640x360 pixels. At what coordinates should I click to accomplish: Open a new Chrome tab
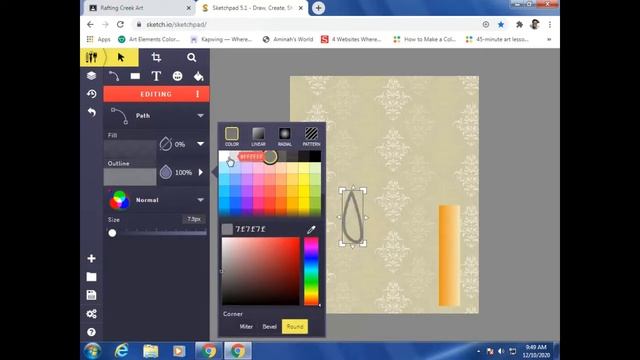pyautogui.click(x=318, y=8)
